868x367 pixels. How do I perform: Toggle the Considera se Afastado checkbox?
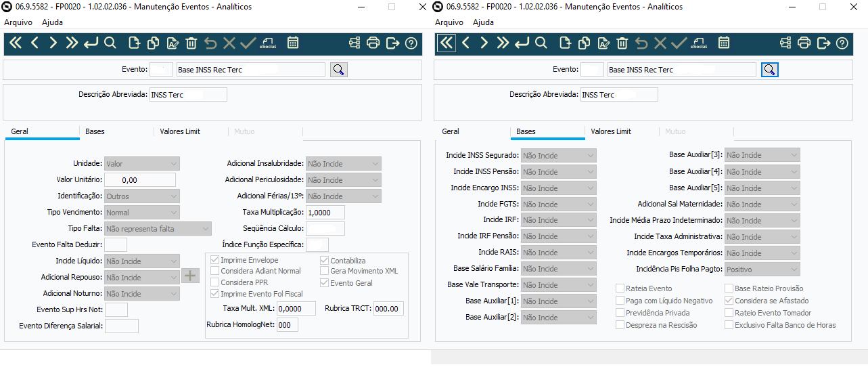click(729, 301)
